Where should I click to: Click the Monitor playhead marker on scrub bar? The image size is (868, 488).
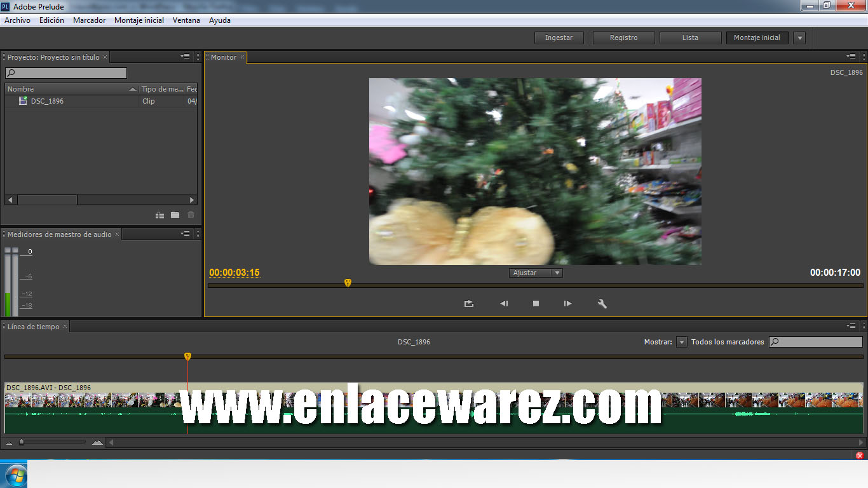tap(348, 283)
